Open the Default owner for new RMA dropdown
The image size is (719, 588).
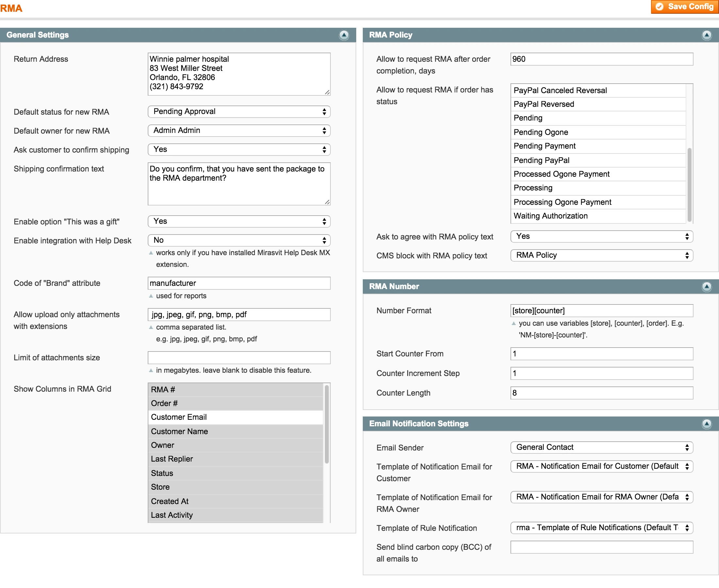click(x=239, y=131)
